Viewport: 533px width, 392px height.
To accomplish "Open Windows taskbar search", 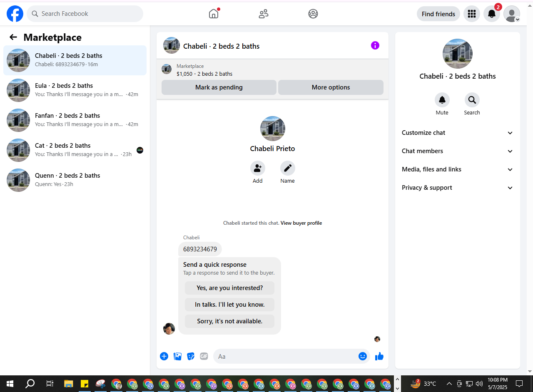I will (x=30, y=384).
